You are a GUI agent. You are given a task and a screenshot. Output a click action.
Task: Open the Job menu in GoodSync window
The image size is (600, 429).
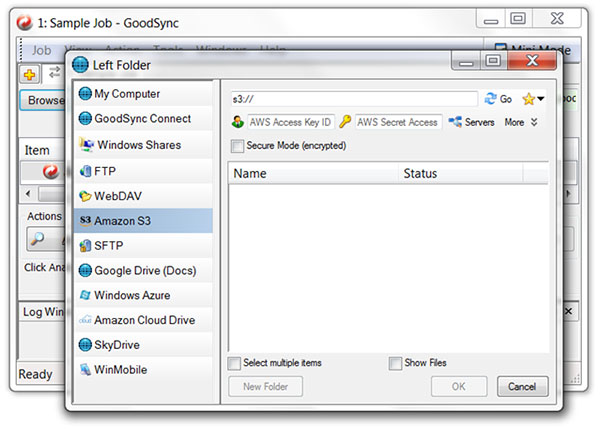pos(41,50)
